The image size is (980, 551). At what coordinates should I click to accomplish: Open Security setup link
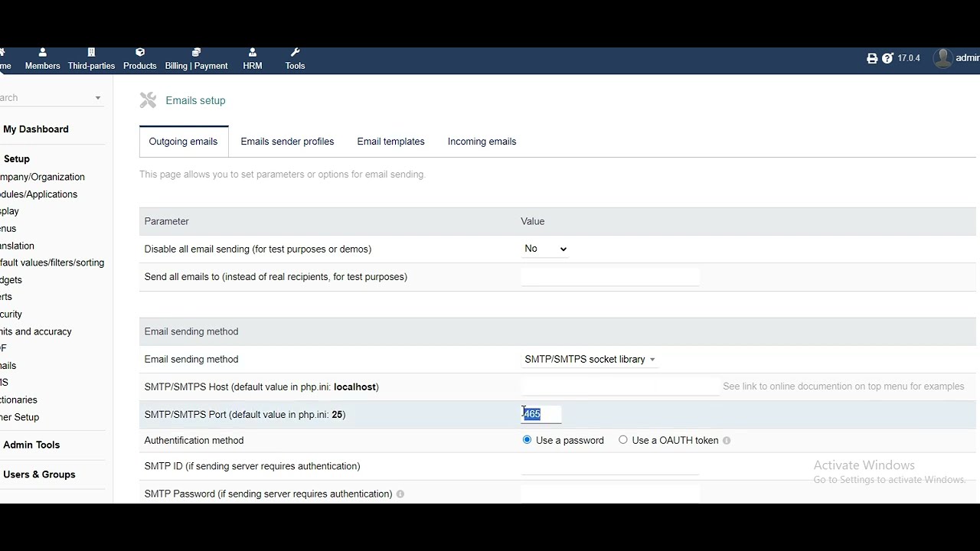[x=11, y=315]
